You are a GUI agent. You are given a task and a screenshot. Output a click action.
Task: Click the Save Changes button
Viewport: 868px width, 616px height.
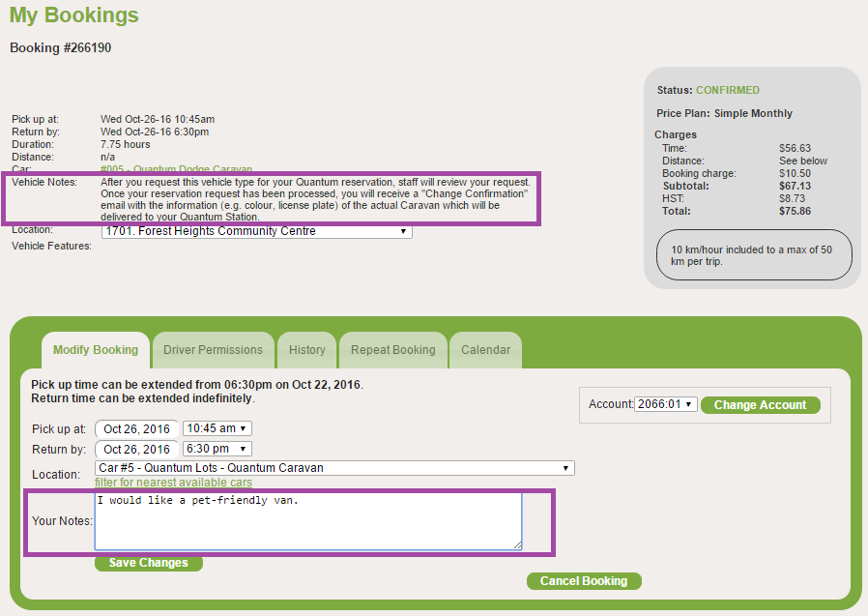148,563
